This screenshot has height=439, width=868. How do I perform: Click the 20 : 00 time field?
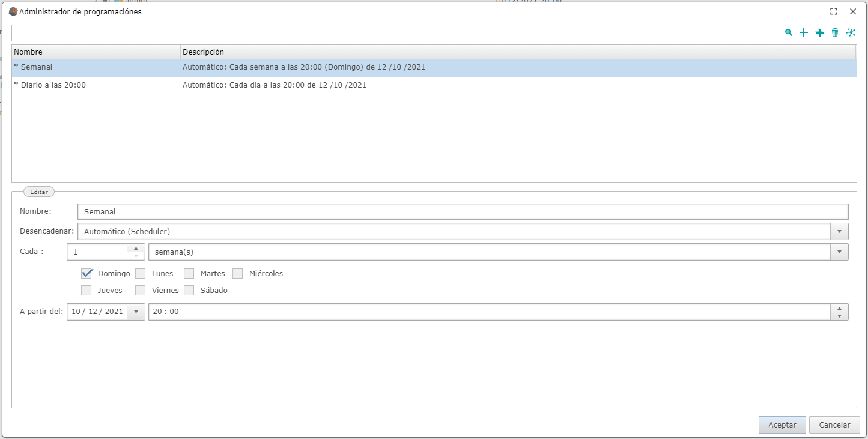490,312
